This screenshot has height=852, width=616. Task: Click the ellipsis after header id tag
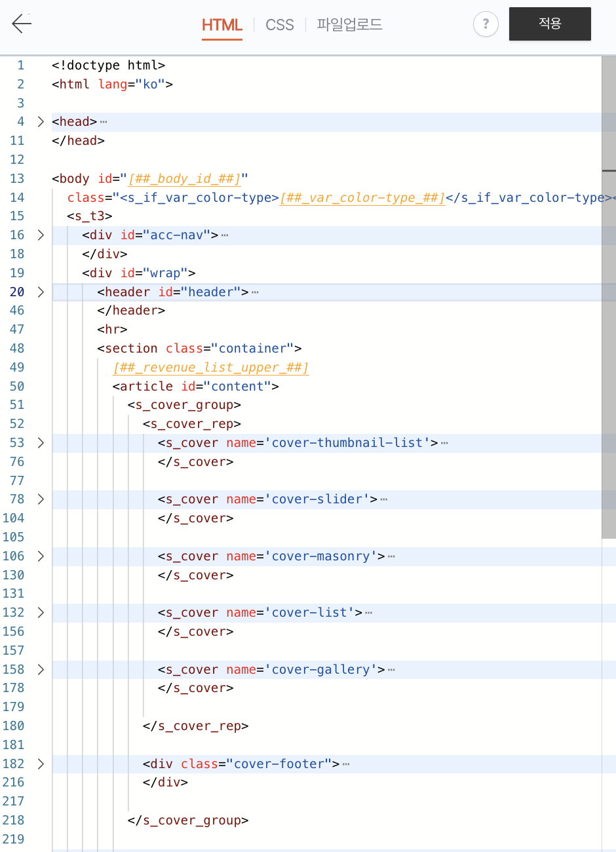(x=255, y=292)
